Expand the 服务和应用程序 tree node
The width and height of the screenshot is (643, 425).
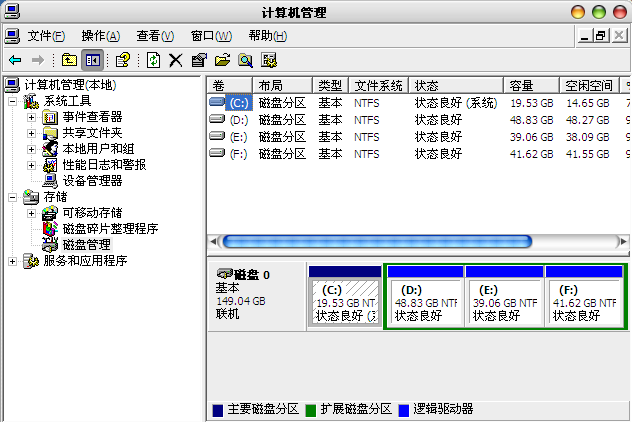click(x=12, y=261)
